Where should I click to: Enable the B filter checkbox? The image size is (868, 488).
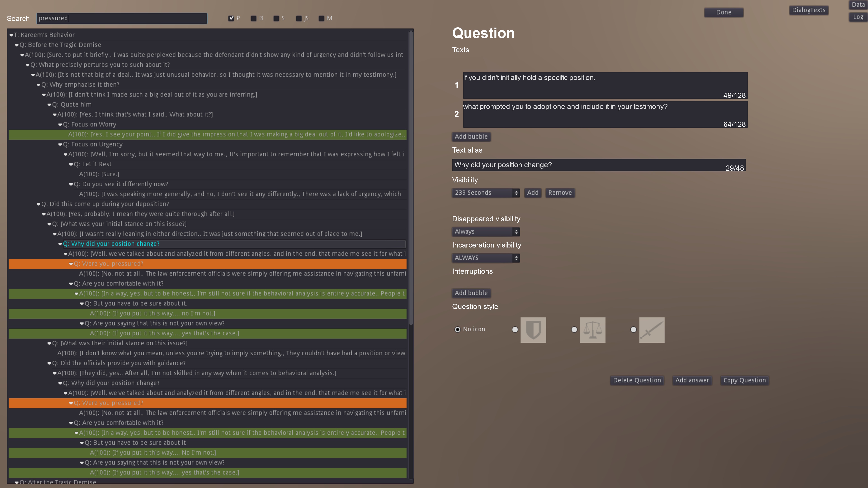tap(254, 18)
